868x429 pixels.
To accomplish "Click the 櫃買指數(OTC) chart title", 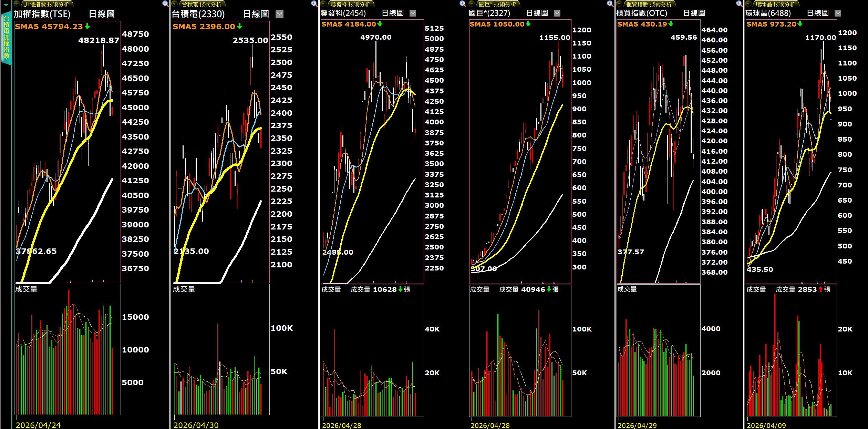I will (x=642, y=13).
